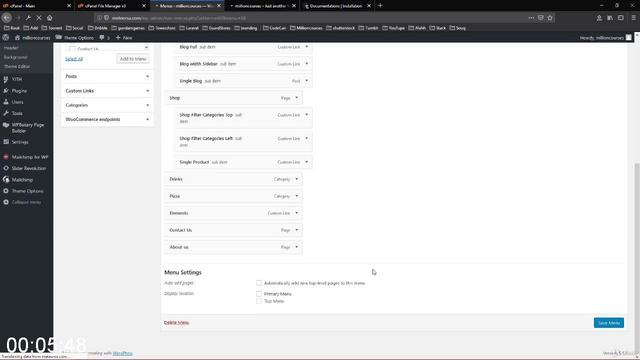The image size is (640, 360).
Task: Click the Select All link
Action: [74, 59]
